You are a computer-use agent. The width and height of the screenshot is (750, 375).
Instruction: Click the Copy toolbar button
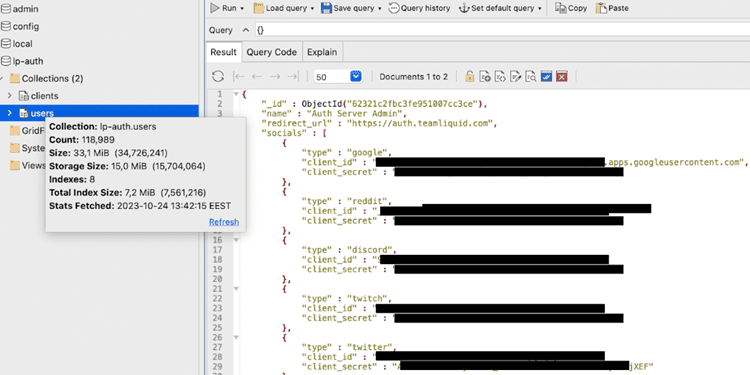(571, 8)
